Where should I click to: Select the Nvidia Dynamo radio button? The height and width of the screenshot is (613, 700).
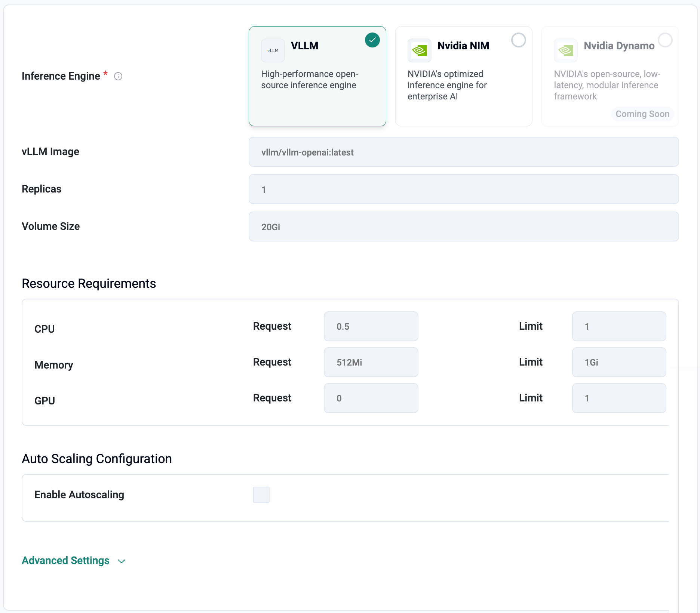click(665, 40)
